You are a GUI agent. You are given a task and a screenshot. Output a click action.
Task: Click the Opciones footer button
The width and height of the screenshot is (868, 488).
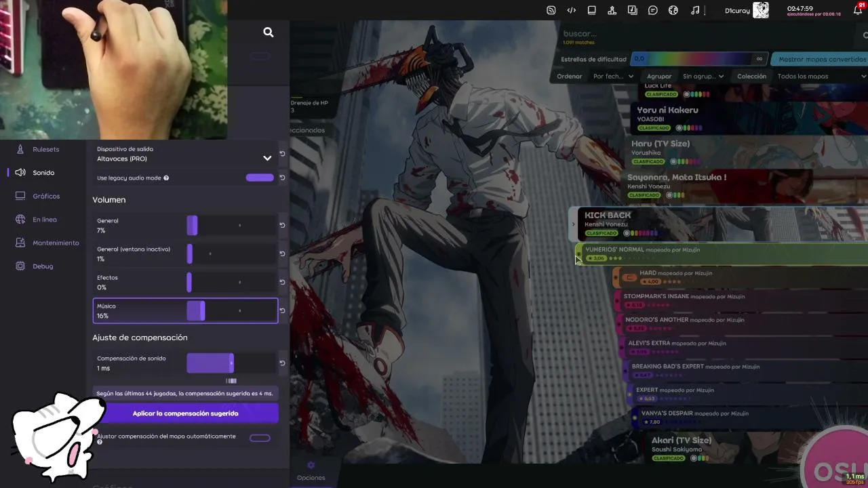[x=311, y=471]
